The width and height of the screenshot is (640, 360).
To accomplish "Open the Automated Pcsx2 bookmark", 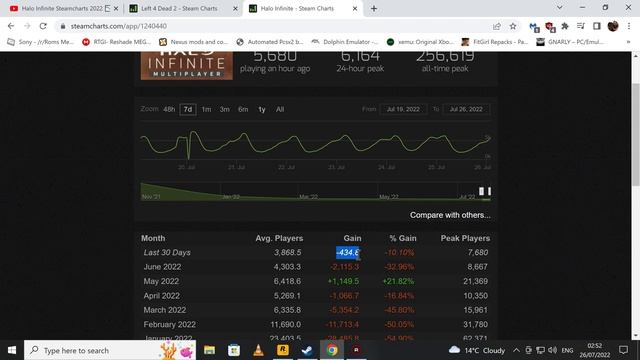I will pos(270,42).
